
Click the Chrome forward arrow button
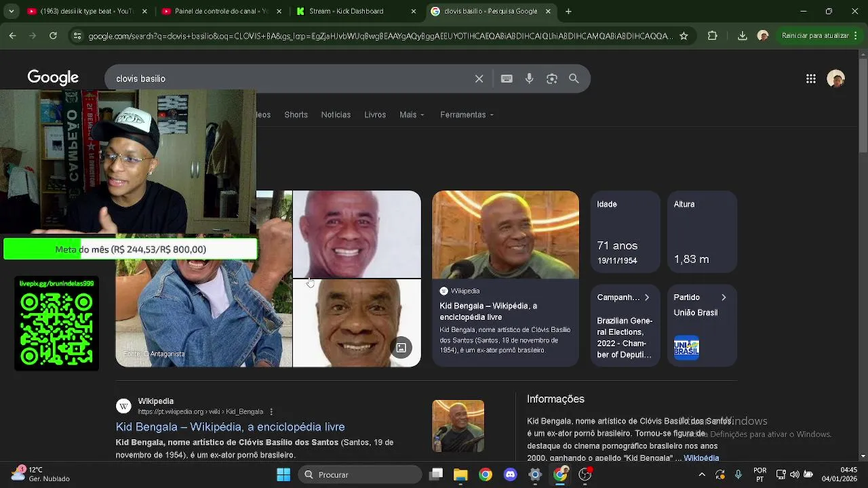point(33,36)
